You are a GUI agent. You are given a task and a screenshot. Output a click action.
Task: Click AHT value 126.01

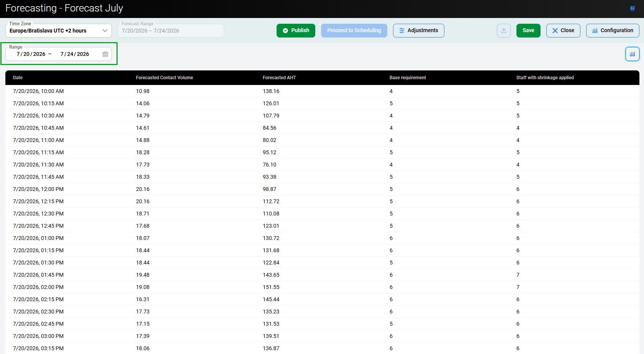271,104
